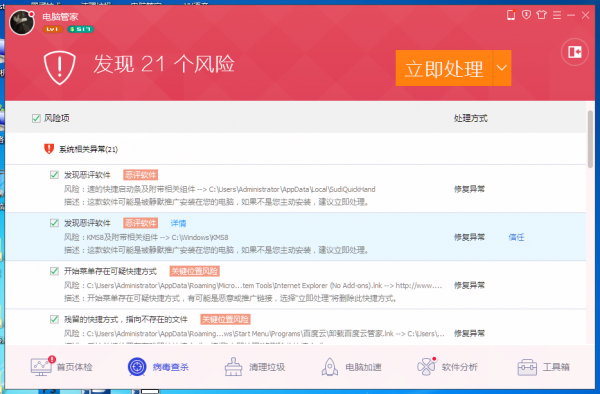This screenshot has height=394, width=600.
Task: Click 修复异常 on 百度云 shortcut row
Action: (470, 334)
